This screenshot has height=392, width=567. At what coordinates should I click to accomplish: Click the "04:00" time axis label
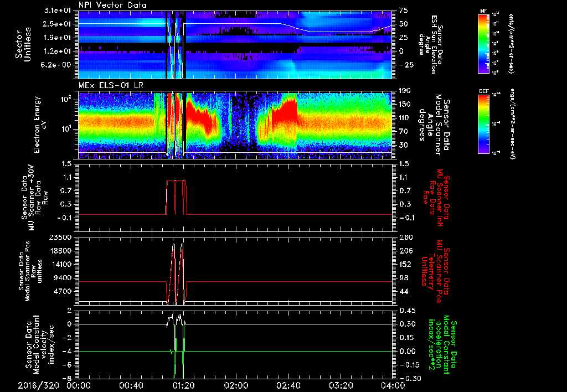click(393, 386)
